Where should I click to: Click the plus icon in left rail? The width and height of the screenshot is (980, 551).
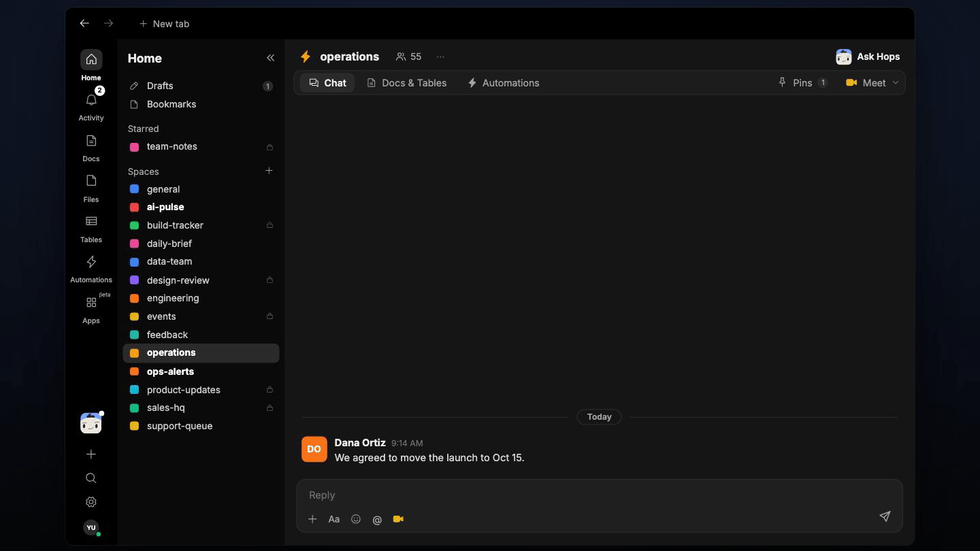(91, 454)
